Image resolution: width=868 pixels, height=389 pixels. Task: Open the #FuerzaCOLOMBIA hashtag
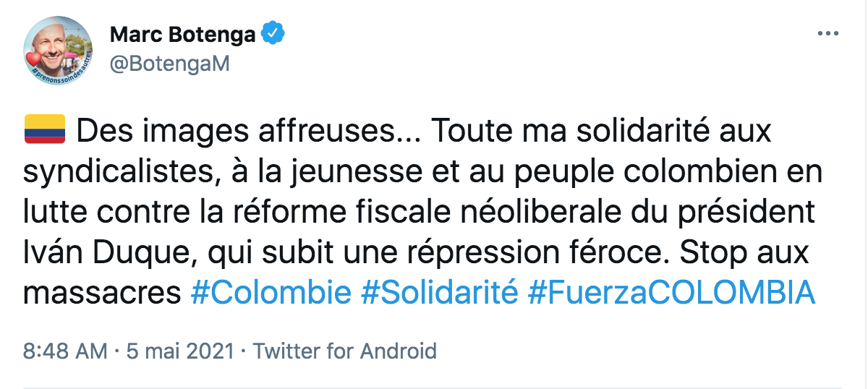671,293
